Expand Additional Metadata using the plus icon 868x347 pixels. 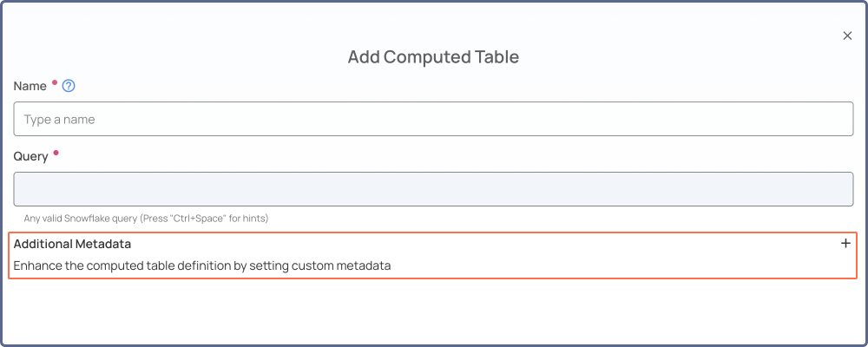pos(845,244)
